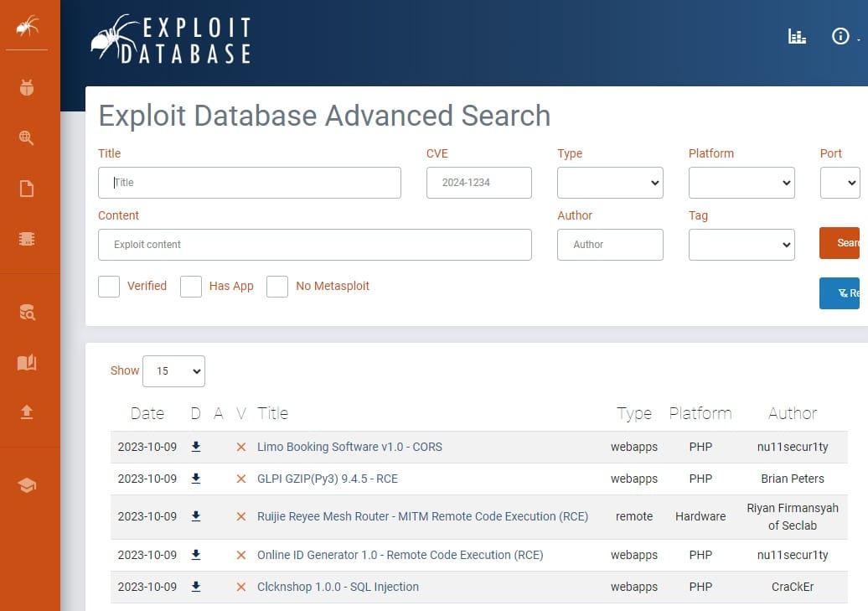Open Limo Booking Software v1.0 - CORS
The height and width of the screenshot is (611, 868).
click(350, 447)
